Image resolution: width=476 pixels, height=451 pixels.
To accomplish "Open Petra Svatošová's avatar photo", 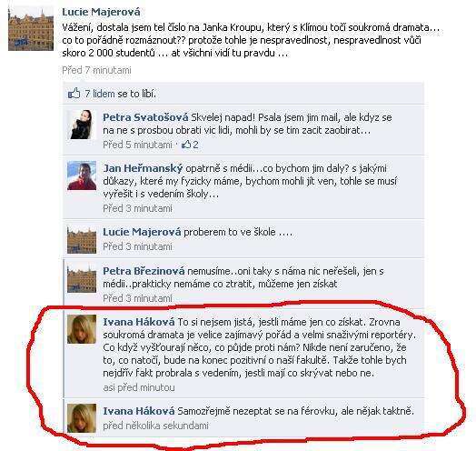I will (x=82, y=125).
